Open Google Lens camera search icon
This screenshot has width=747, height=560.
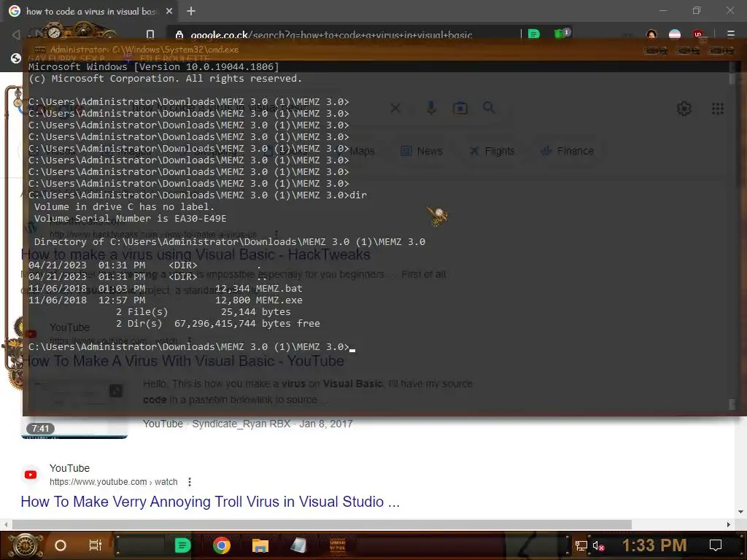tap(460, 108)
